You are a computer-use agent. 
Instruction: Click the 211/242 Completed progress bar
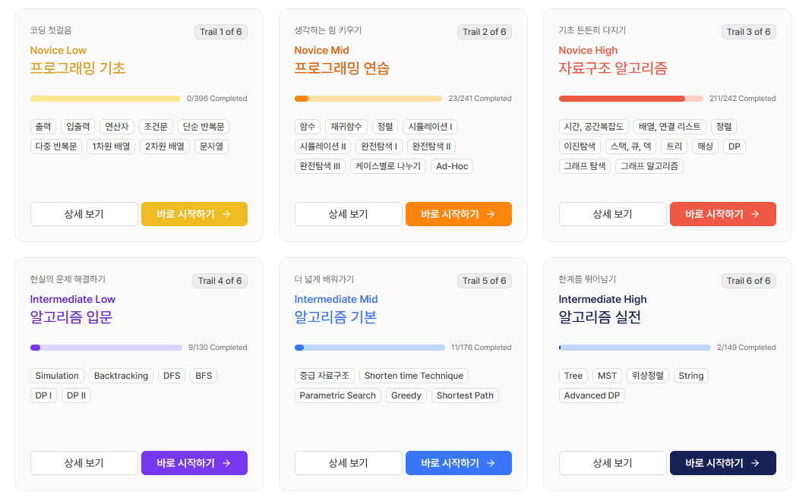point(629,98)
